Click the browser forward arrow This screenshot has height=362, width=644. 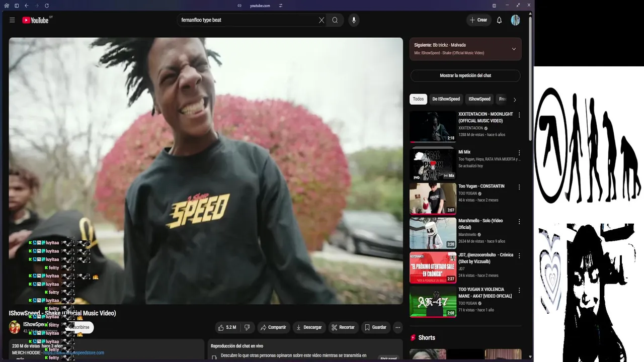(37, 6)
